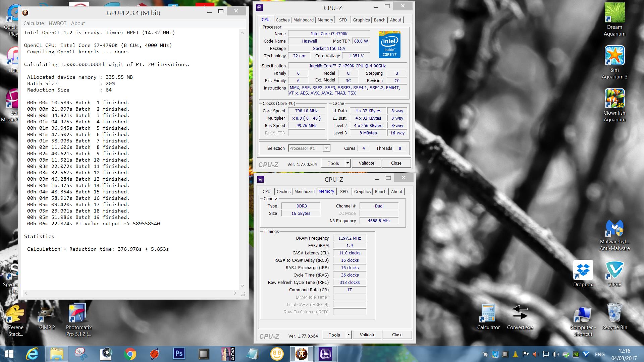Switch to the CPU-Z taskbar icon
The width and height of the screenshot is (644, 362).
[x=325, y=354]
